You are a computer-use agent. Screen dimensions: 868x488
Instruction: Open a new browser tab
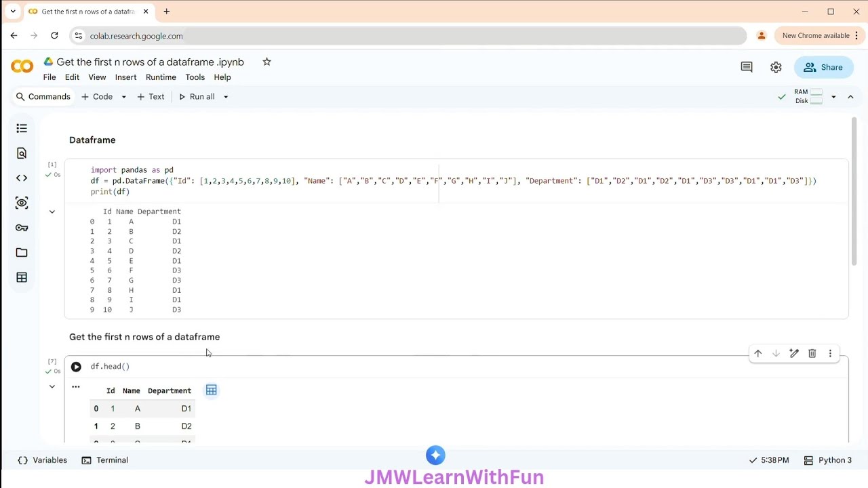(x=167, y=12)
